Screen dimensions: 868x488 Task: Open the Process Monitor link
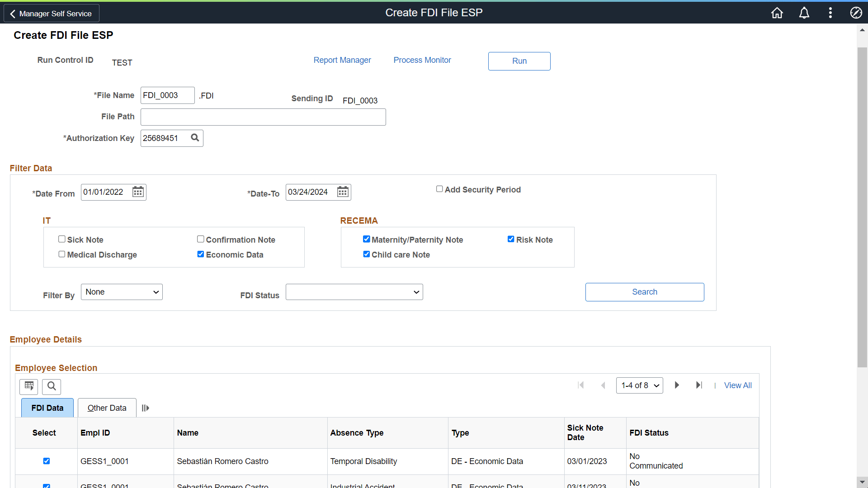(x=422, y=60)
